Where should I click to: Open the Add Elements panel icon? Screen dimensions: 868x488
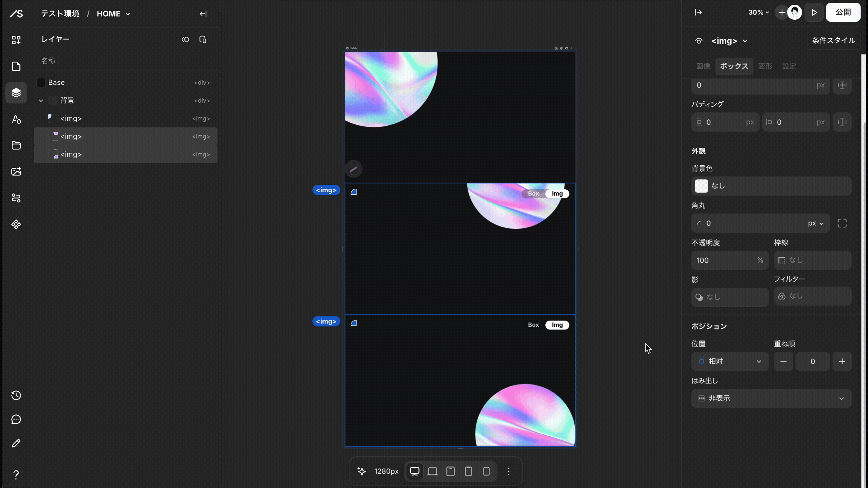pyautogui.click(x=16, y=40)
